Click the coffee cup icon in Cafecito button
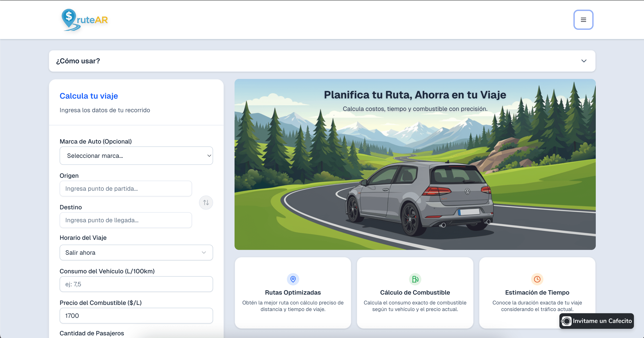 click(566, 321)
